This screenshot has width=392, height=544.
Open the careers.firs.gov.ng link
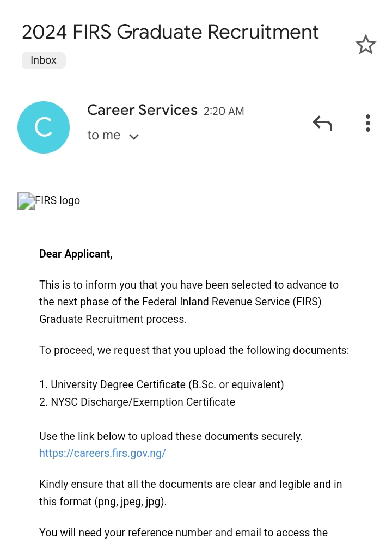point(102,453)
